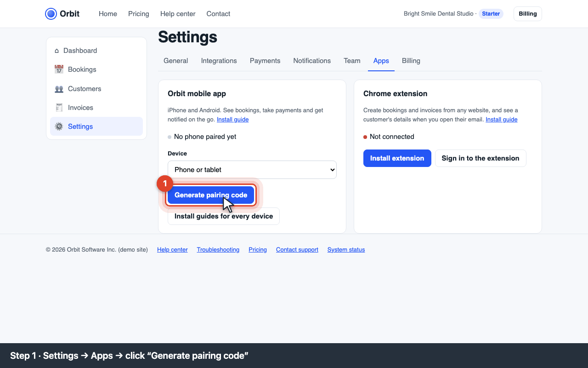Image resolution: width=588 pixels, height=368 pixels.
Task: Click the Customers people icon
Action: [x=59, y=89]
